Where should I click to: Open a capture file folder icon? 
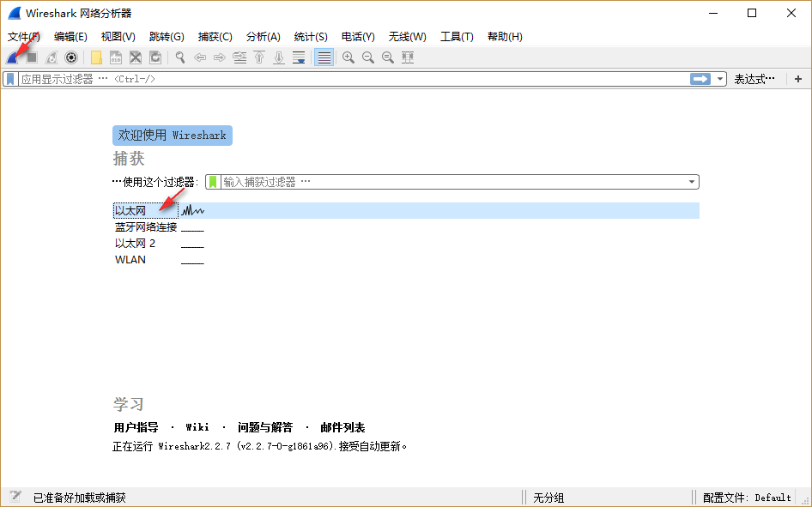(96, 57)
